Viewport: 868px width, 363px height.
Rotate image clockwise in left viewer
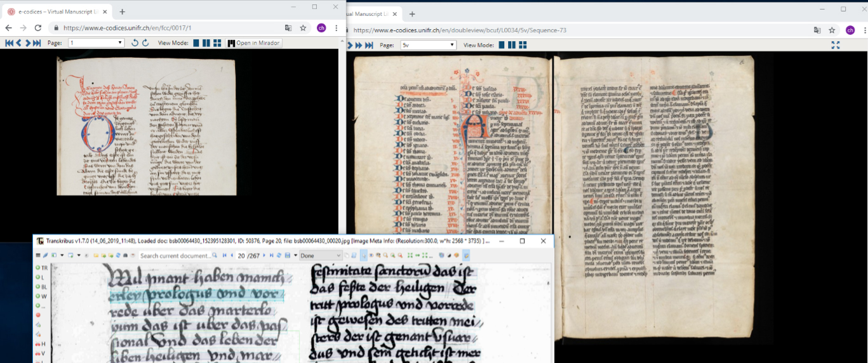pyautogui.click(x=145, y=43)
